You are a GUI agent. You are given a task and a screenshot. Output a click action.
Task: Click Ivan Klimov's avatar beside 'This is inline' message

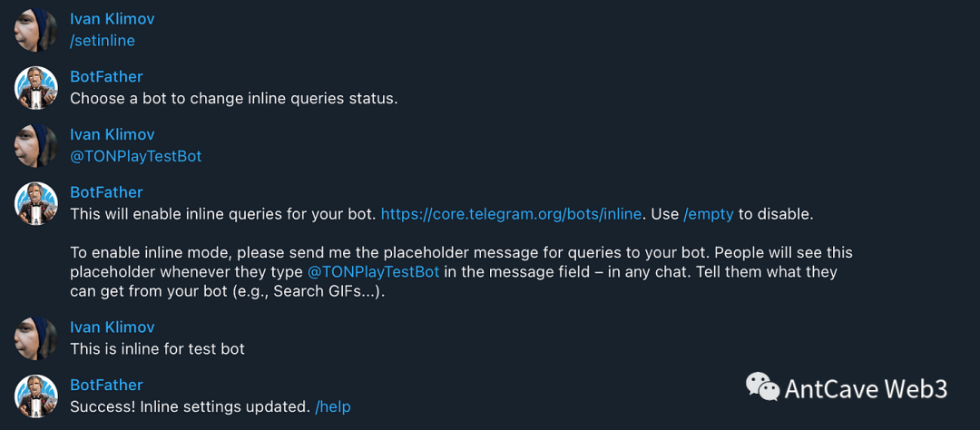click(x=36, y=338)
